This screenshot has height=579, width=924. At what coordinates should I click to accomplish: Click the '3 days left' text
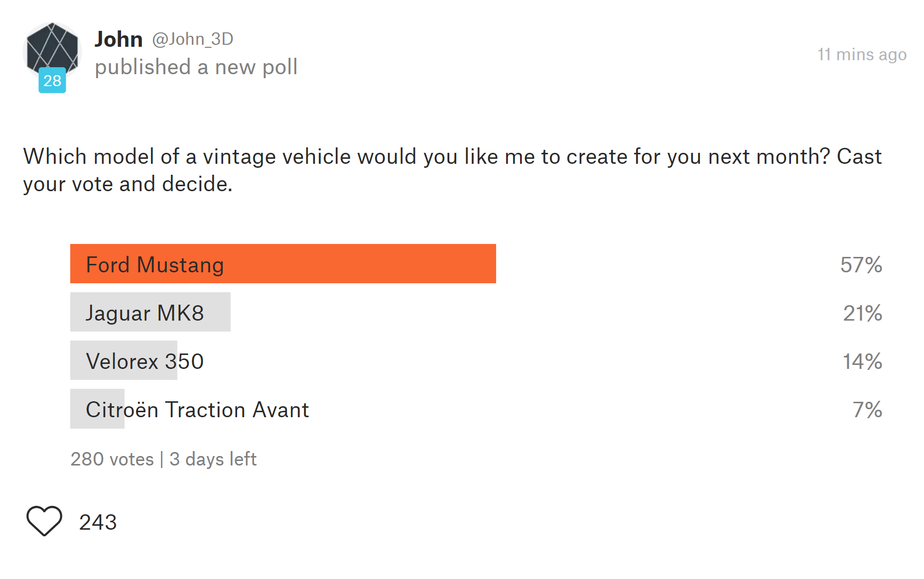(x=213, y=459)
